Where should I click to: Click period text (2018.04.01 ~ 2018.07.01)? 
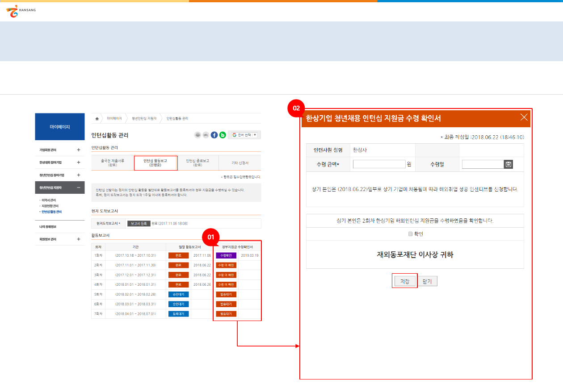(134, 314)
